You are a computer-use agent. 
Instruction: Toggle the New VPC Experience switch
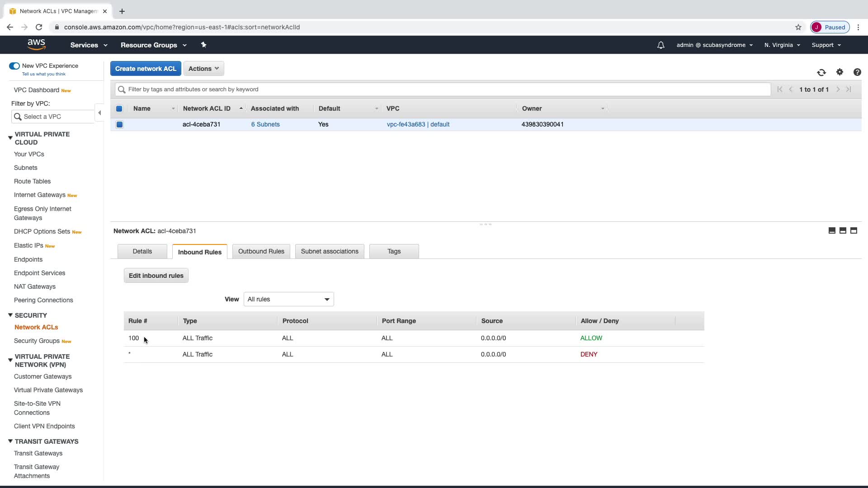(14, 66)
